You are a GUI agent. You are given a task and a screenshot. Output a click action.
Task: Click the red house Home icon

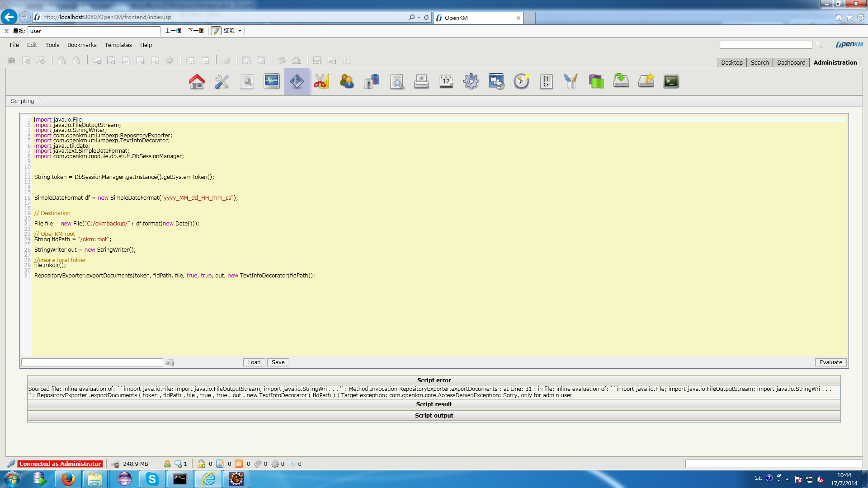(197, 81)
